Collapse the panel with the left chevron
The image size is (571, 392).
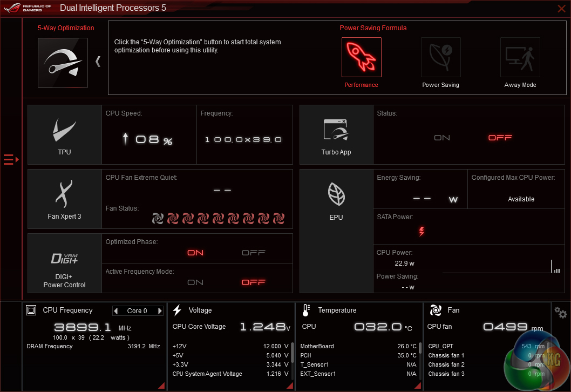pos(98,62)
